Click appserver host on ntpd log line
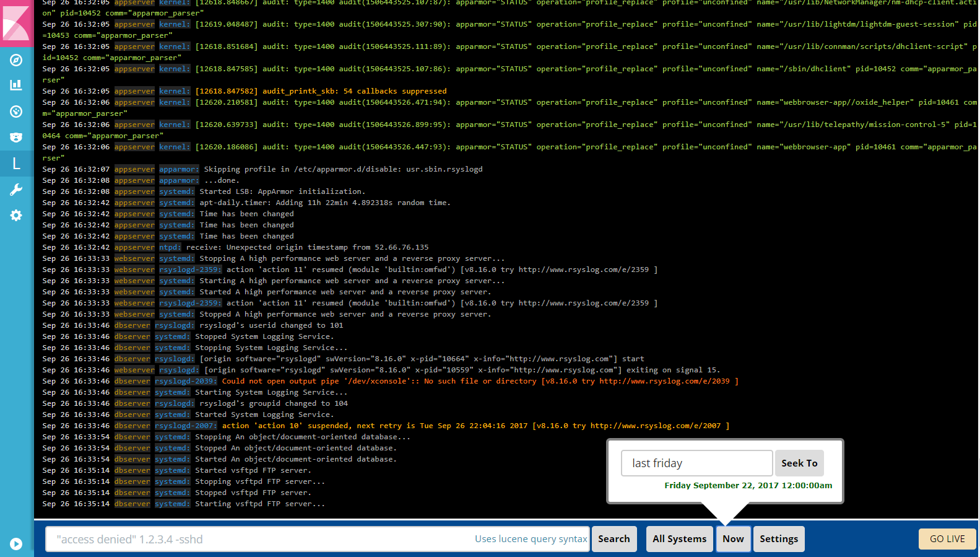The width and height of the screenshot is (980, 557). (x=134, y=247)
